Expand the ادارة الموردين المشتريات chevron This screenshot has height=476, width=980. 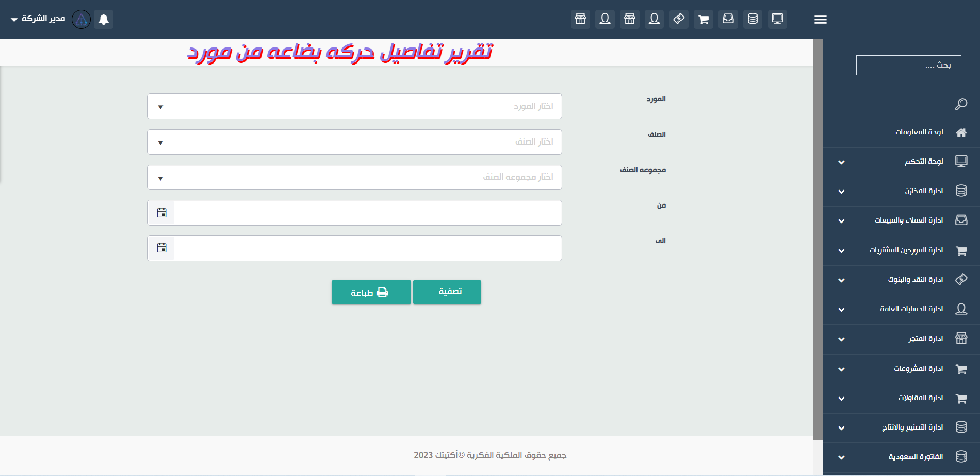pyautogui.click(x=841, y=251)
